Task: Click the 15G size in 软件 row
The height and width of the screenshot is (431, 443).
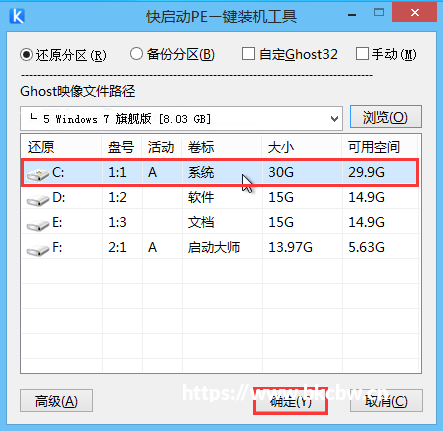Action: [x=281, y=198]
